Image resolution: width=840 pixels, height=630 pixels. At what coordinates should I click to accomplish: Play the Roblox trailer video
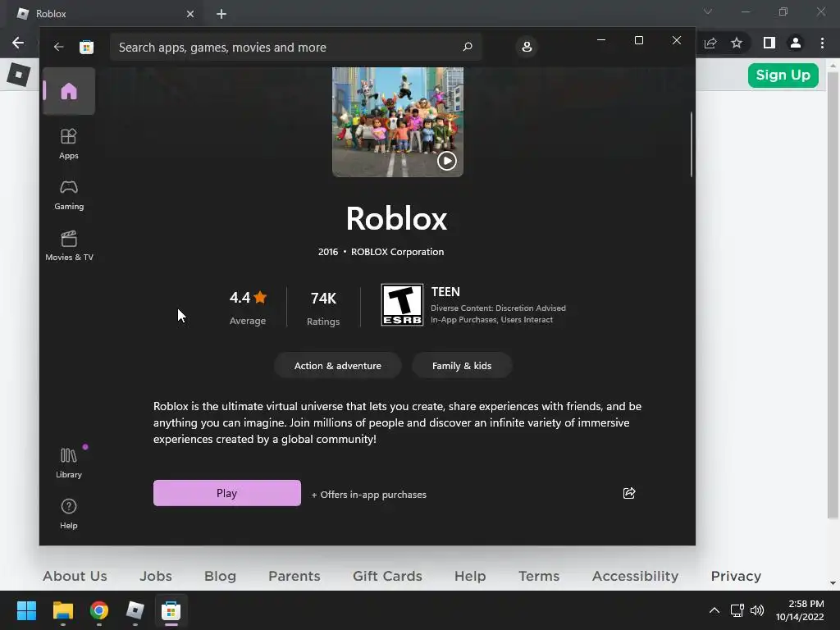[x=447, y=161]
